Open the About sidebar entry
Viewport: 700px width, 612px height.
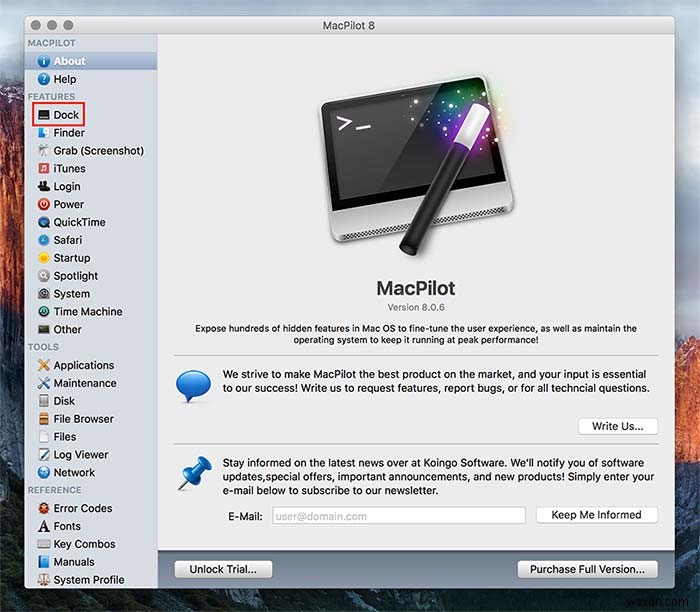click(91, 61)
